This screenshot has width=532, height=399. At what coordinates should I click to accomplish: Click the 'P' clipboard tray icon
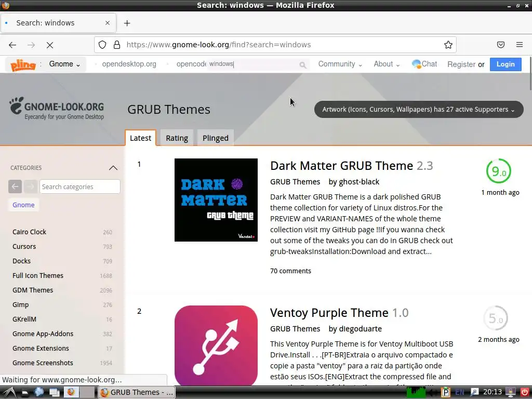445,392
